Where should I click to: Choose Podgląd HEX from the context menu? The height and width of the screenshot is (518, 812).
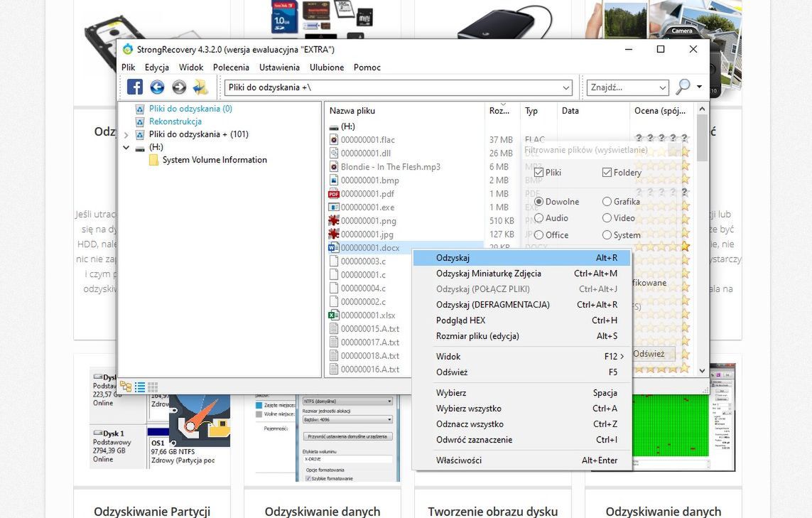[522, 320]
